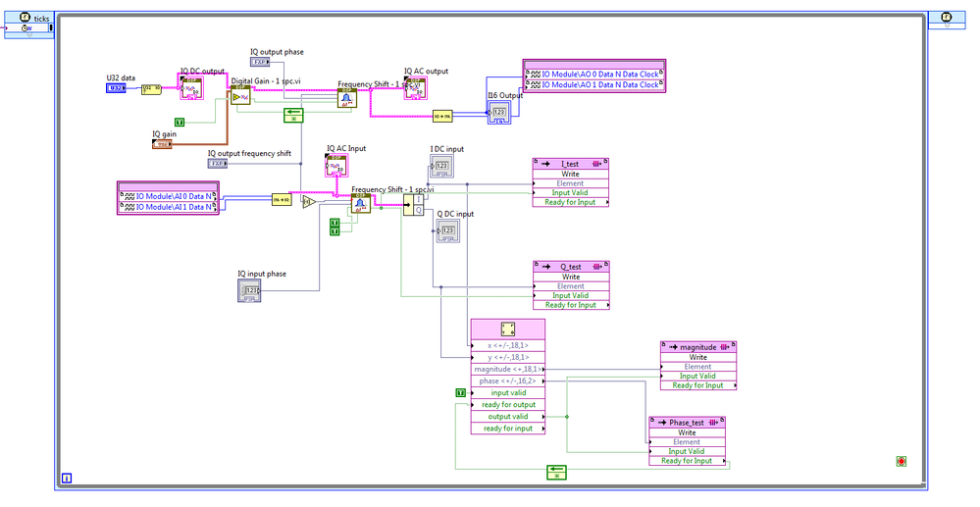This screenshot has width=980, height=507.
Task: Click the y <+/-,18,1> input terminal
Action: tap(508, 357)
